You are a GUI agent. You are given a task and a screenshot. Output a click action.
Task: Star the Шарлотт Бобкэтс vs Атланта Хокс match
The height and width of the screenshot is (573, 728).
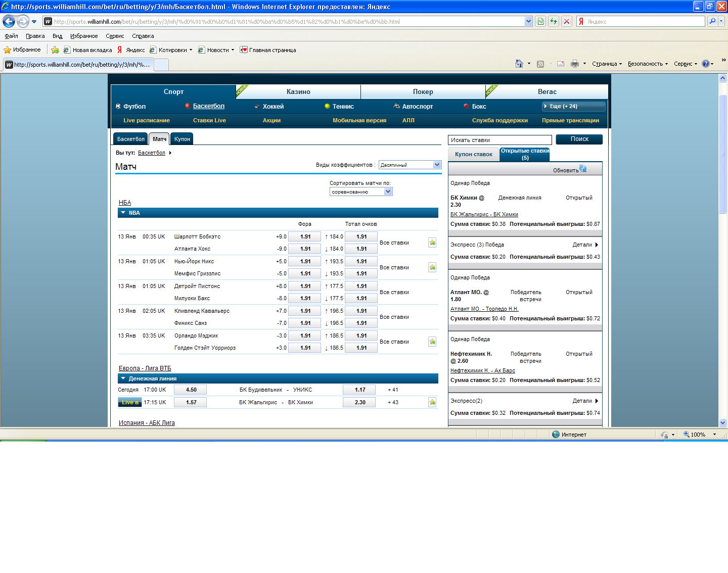[x=432, y=243]
